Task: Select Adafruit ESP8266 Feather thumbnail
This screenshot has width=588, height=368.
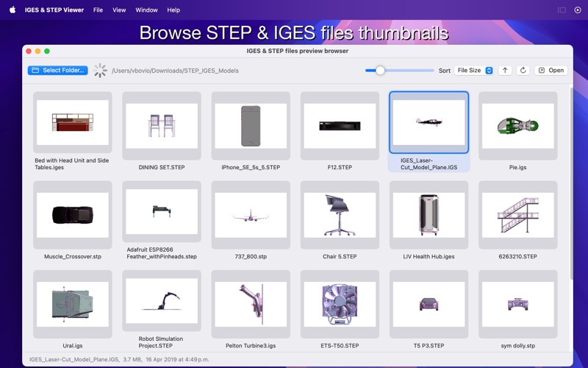Action: 162,212
